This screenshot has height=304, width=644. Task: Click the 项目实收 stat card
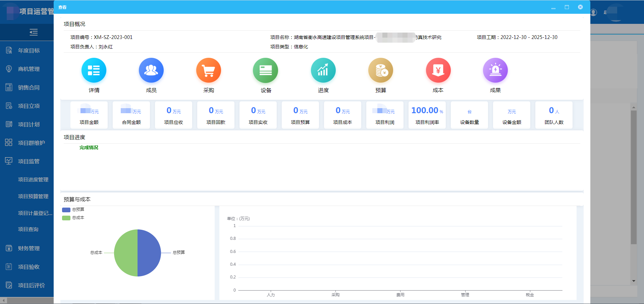[258, 115]
